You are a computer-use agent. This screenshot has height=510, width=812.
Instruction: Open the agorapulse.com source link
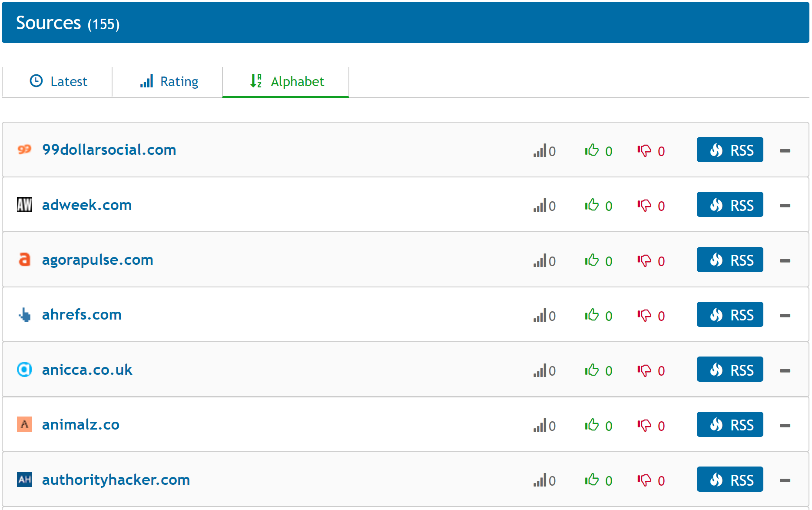tap(97, 260)
